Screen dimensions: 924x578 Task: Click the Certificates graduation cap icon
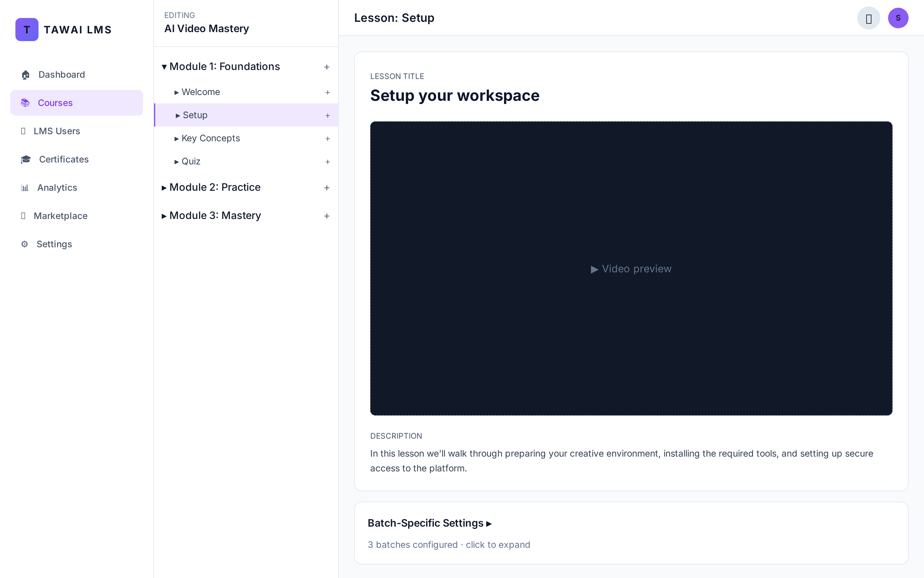[x=26, y=159]
